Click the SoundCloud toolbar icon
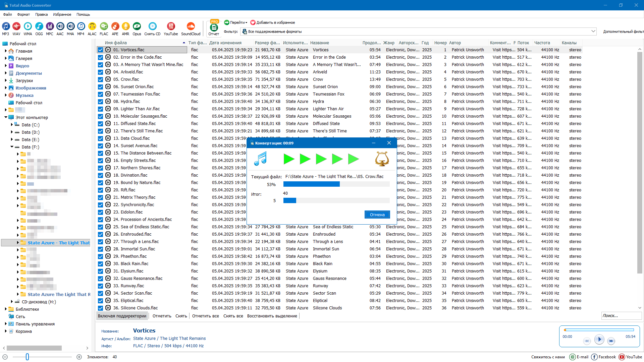The image size is (644, 362). tap(191, 26)
